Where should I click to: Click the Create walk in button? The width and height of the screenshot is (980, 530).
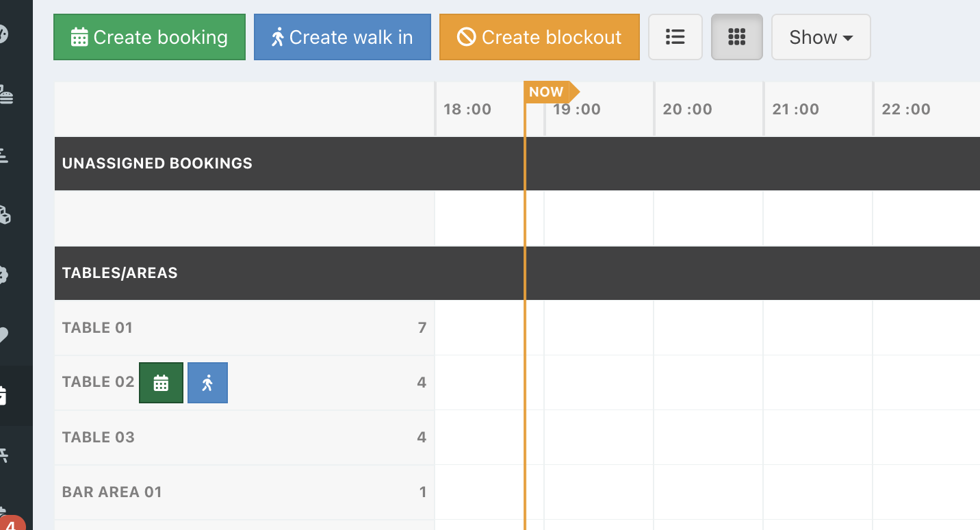coord(342,37)
